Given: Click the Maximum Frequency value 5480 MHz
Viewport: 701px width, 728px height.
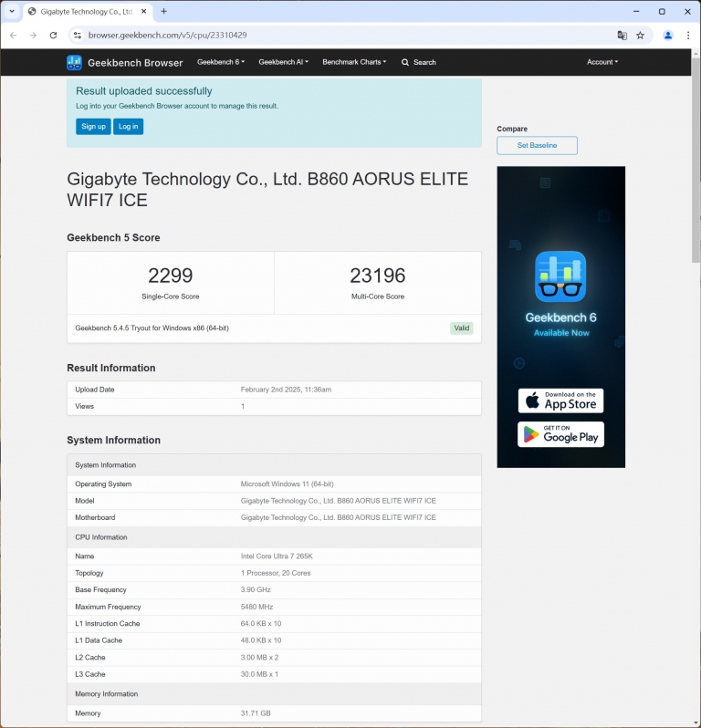Looking at the screenshot, I should coord(256,607).
